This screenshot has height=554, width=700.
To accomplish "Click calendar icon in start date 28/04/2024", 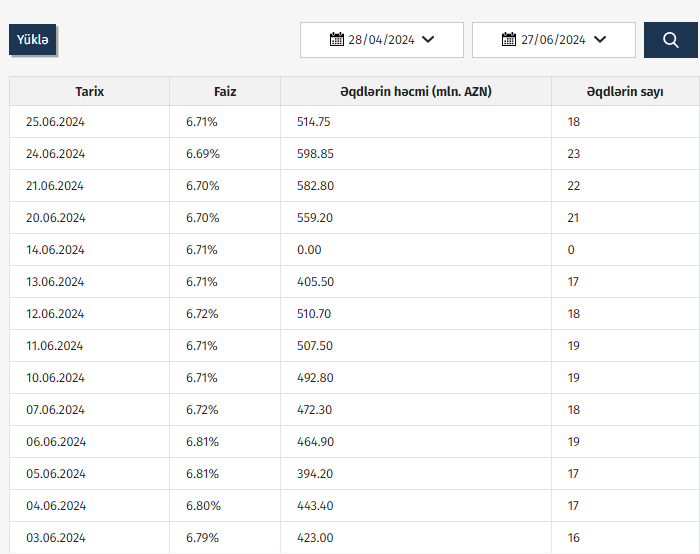I will point(337,40).
